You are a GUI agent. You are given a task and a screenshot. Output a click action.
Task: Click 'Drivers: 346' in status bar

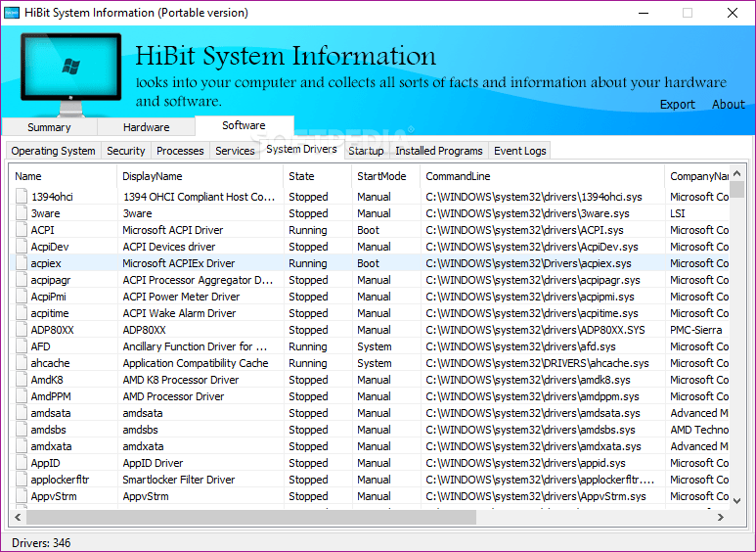point(41,543)
